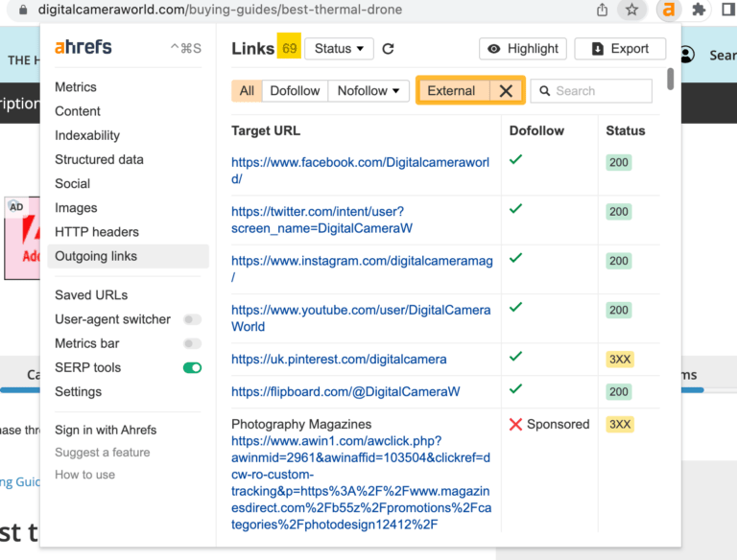
Task: Select the All links filter
Action: (x=247, y=91)
